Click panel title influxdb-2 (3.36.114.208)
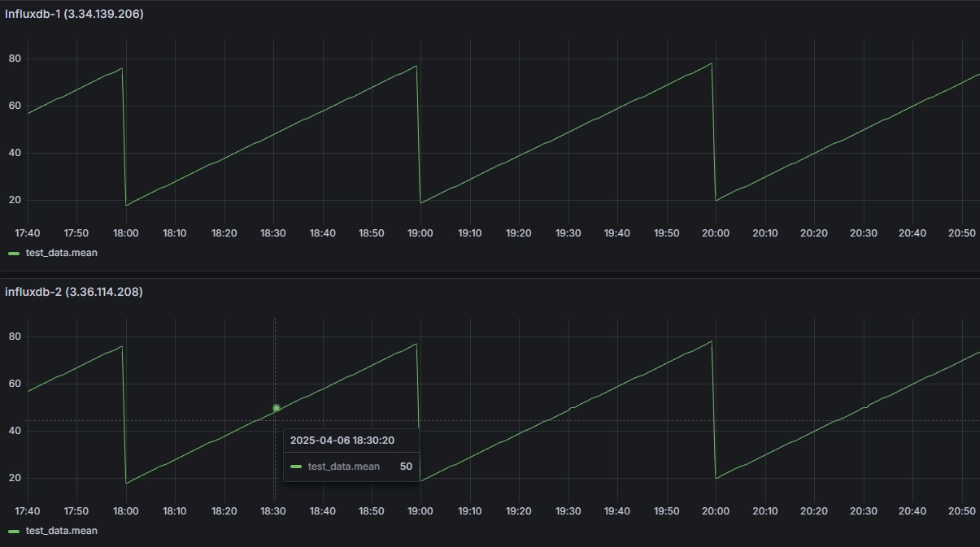The image size is (980, 547). click(72, 291)
